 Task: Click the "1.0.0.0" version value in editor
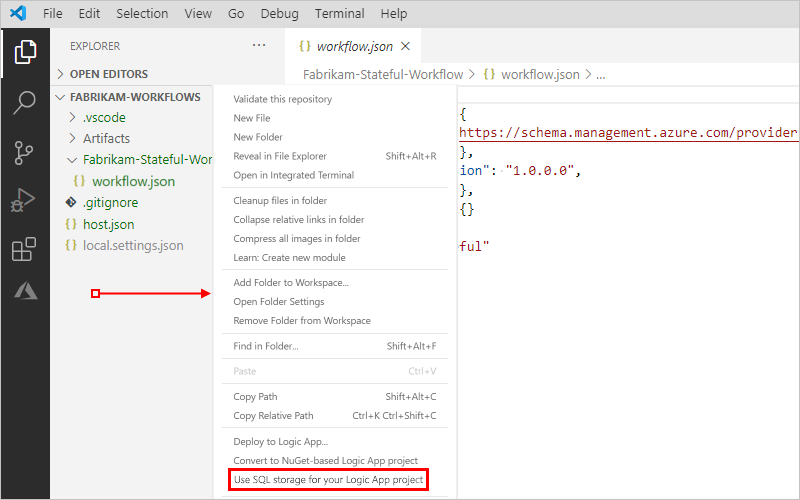pyautogui.click(x=540, y=170)
